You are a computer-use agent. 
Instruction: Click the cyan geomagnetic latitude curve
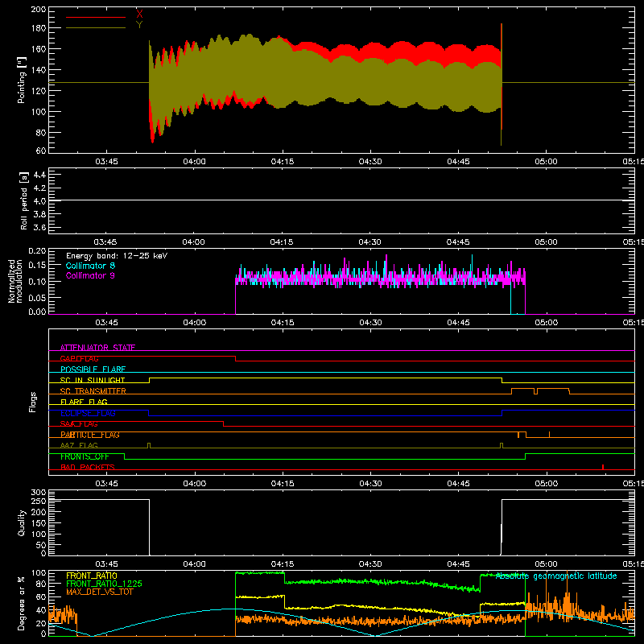point(341,622)
